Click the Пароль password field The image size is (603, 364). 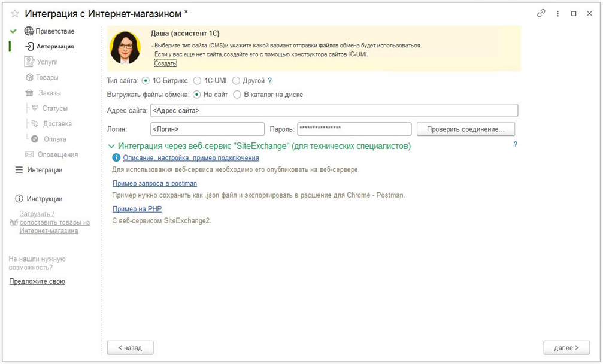coord(354,129)
